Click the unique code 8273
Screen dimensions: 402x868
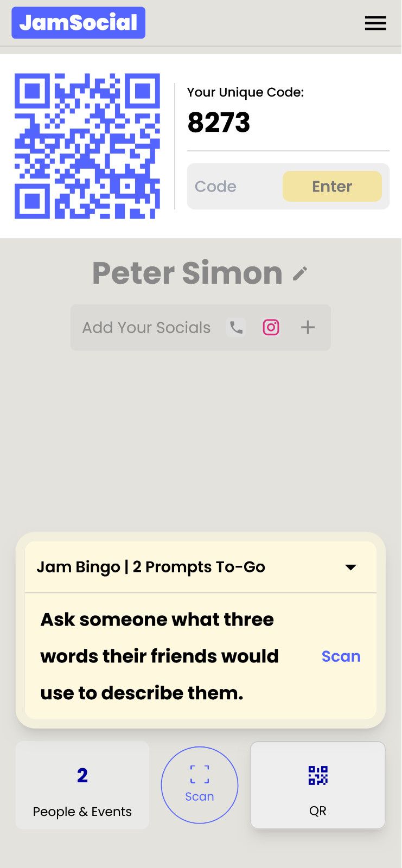(219, 123)
